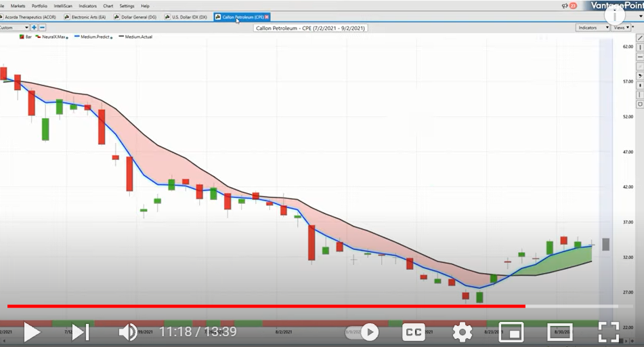
Task: Open YouTube video settings gear
Action: tap(463, 331)
